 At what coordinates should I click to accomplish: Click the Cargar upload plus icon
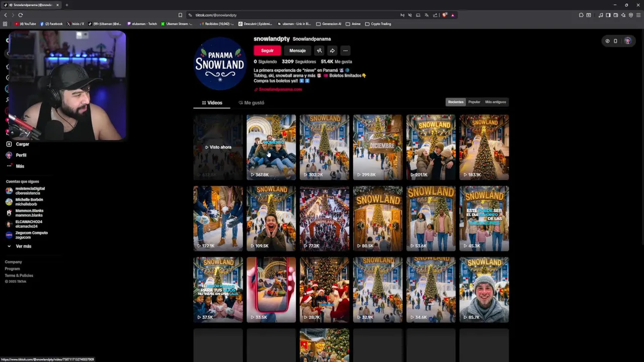point(9,144)
